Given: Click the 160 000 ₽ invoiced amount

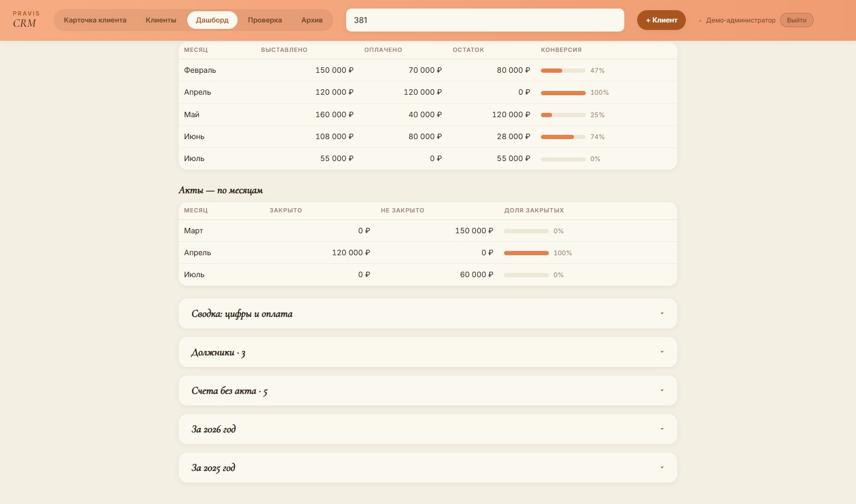Looking at the screenshot, I should (334, 114).
